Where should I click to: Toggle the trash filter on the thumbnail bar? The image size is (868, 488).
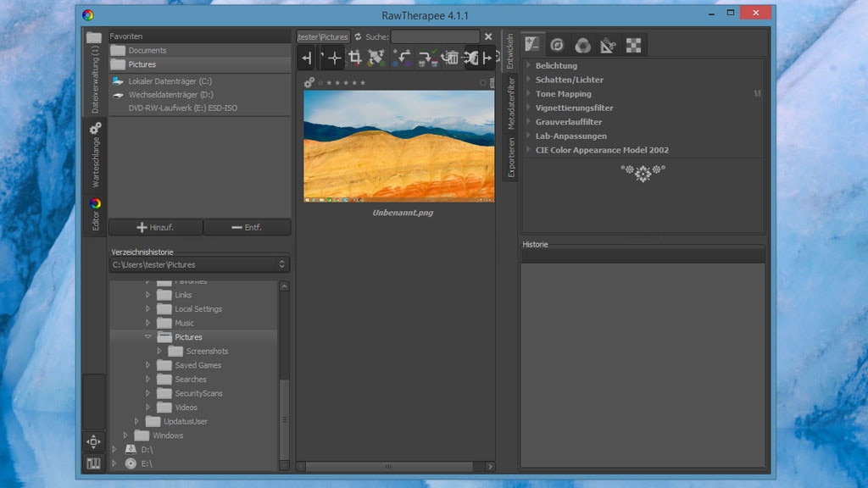click(492, 82)
